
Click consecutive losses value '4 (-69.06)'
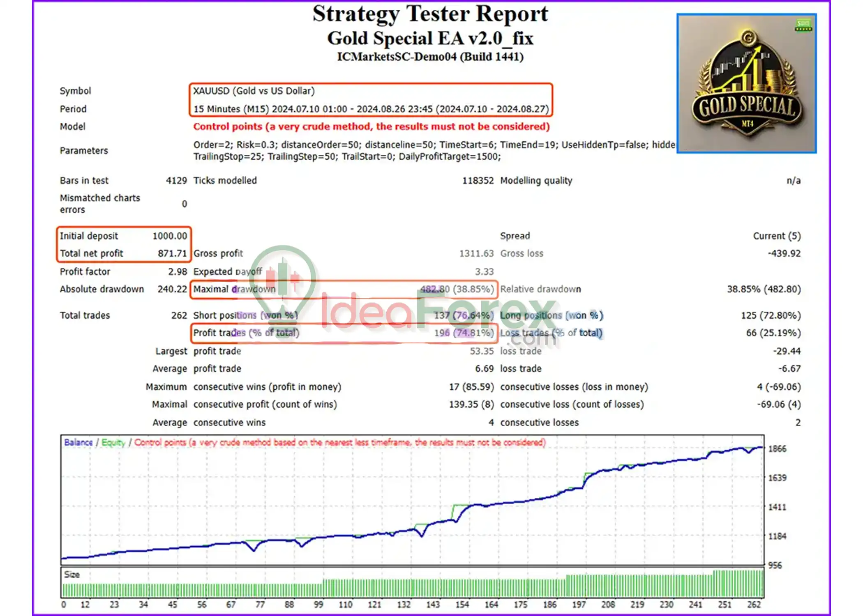[779, 387]
